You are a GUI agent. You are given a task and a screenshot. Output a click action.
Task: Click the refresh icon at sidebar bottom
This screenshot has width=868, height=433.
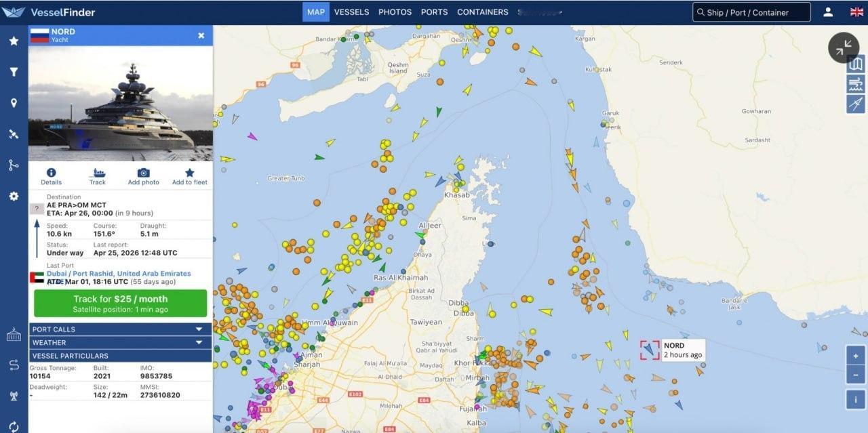click(x=14, y=426)
